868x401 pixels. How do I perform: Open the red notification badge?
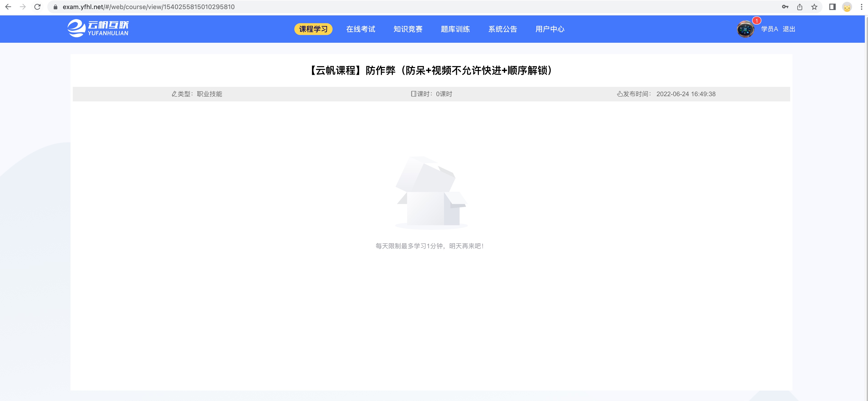coord(757,21)
